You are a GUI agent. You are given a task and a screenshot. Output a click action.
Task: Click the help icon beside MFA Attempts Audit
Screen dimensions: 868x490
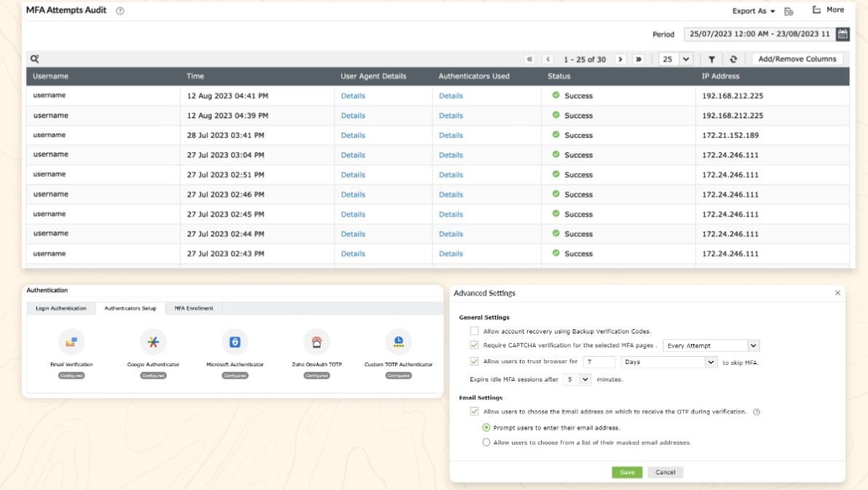pos(120,10)
